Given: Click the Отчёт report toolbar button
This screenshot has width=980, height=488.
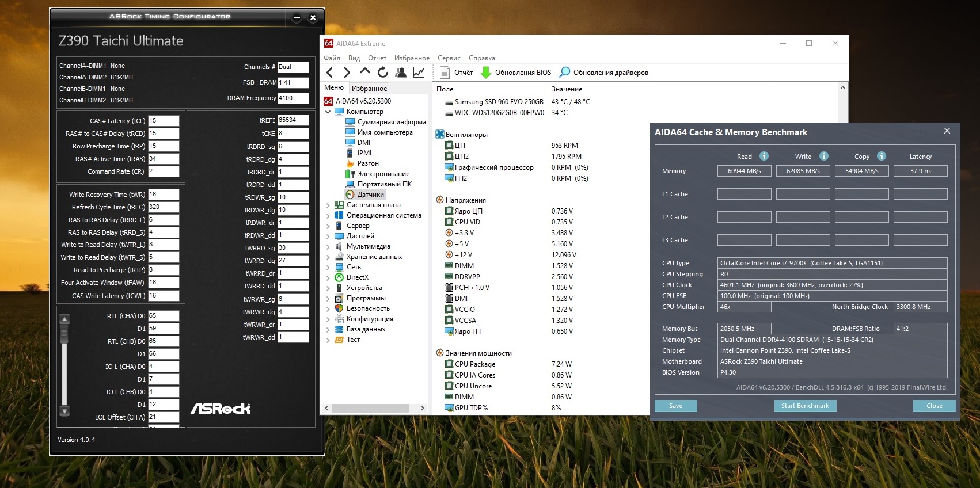Looking at the screenshot, I should pos(456,73).
